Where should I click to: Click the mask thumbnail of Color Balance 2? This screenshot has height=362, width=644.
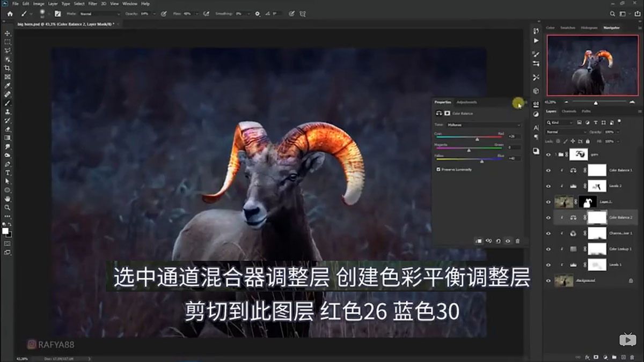597,217
